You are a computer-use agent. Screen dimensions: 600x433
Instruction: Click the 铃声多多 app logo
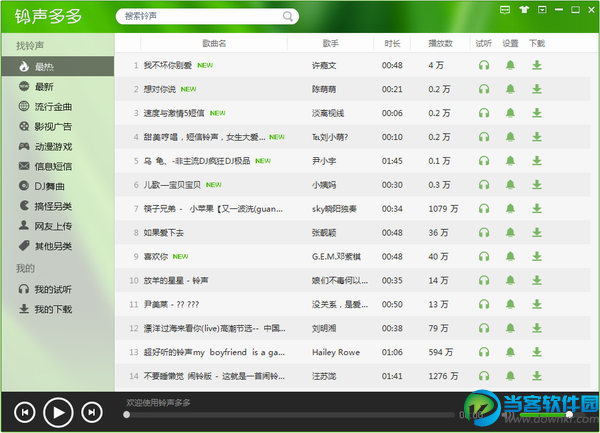[49, 16]
